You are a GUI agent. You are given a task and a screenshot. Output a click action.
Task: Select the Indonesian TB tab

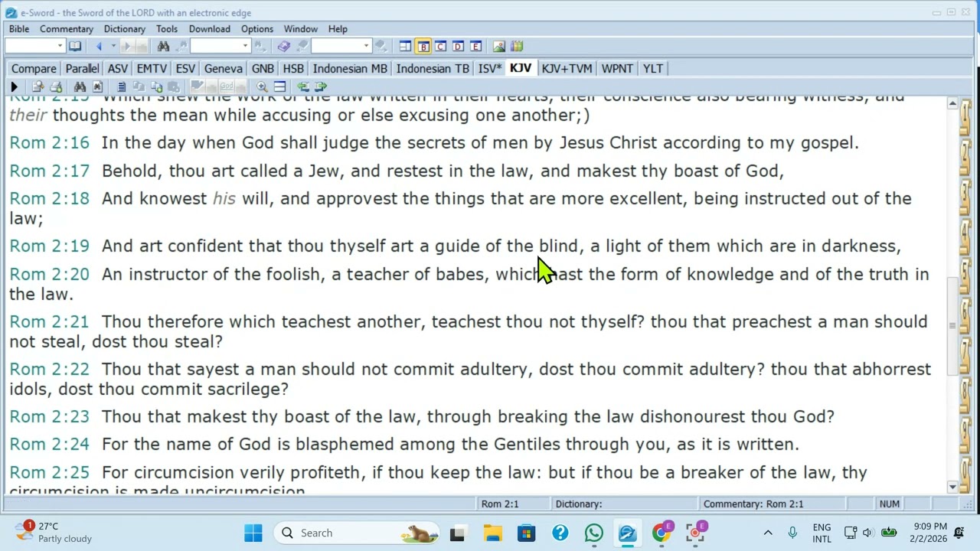[433, 69]
